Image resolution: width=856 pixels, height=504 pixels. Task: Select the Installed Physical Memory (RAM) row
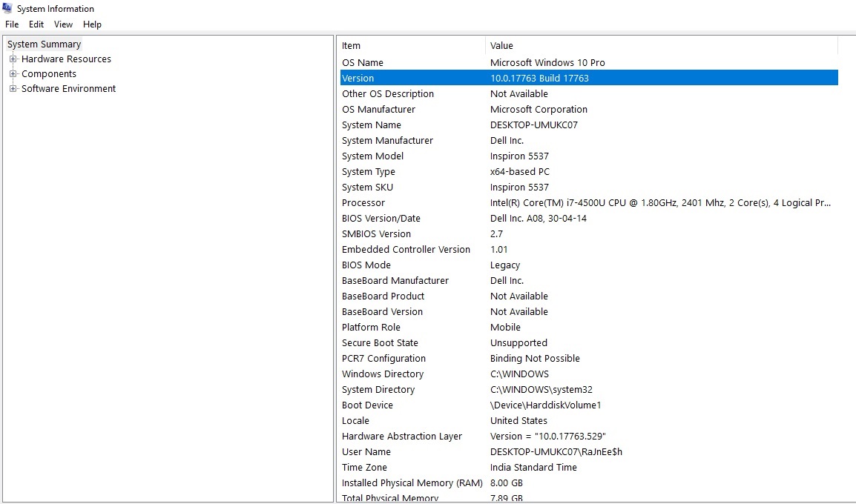click(589, 483)
